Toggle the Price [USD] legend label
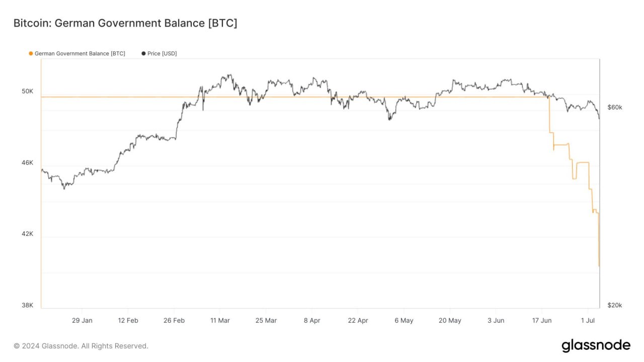This screenshot has height=362, width=644. pyautogui.click(x=162, y=53)
